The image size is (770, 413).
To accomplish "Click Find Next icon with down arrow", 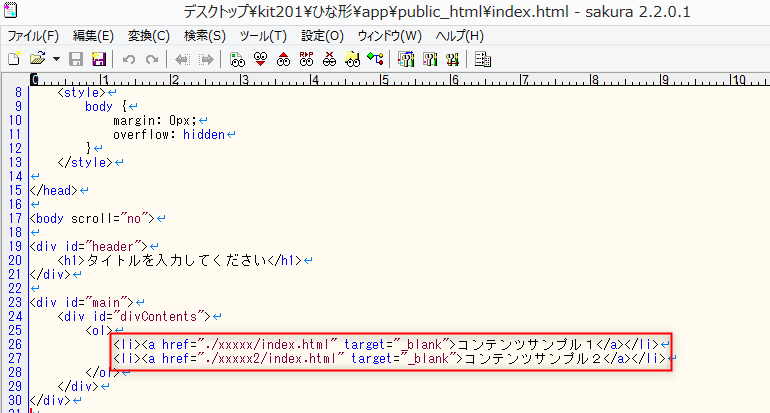I will (260, 59).
